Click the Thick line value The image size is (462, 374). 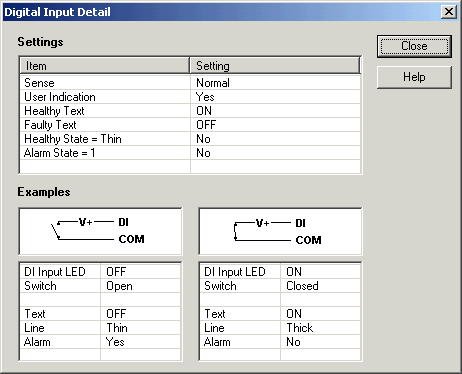pos(300,328)
